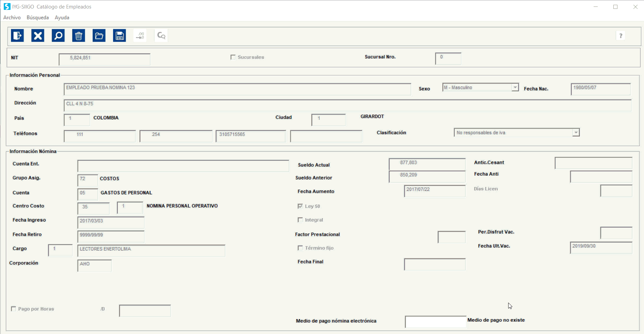Open the Búsqueda menu
644x334 pixels.
pos(37,17)
